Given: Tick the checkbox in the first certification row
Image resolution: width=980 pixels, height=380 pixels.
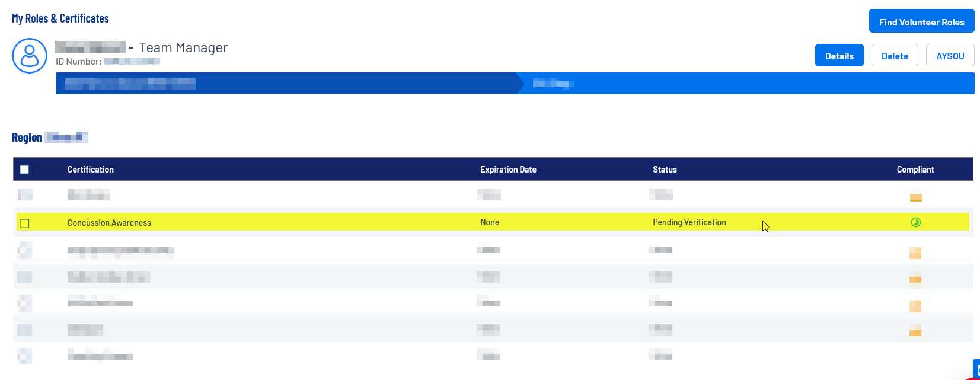Looking at the screenshot, I should coord(24,194).
